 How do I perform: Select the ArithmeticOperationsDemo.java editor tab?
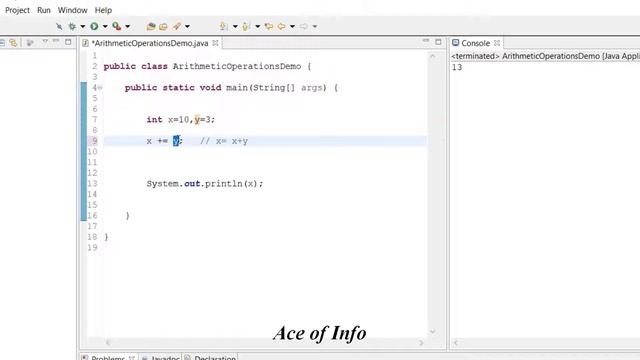150,43
